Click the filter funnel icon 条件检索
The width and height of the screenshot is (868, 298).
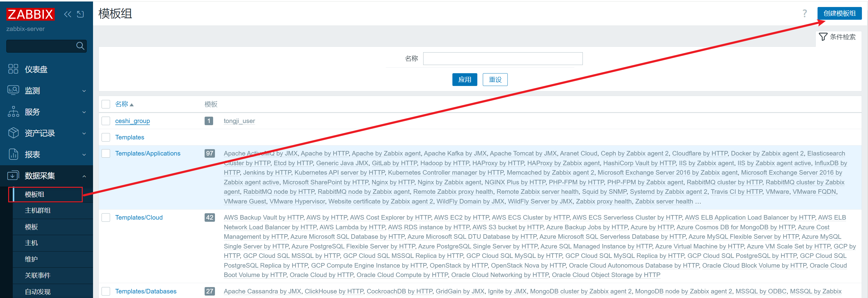(x=823, y=37)
